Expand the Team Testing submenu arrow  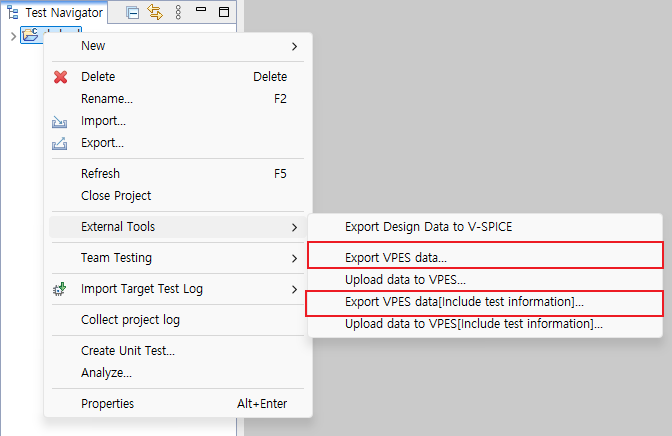click(x=294, y=258)
